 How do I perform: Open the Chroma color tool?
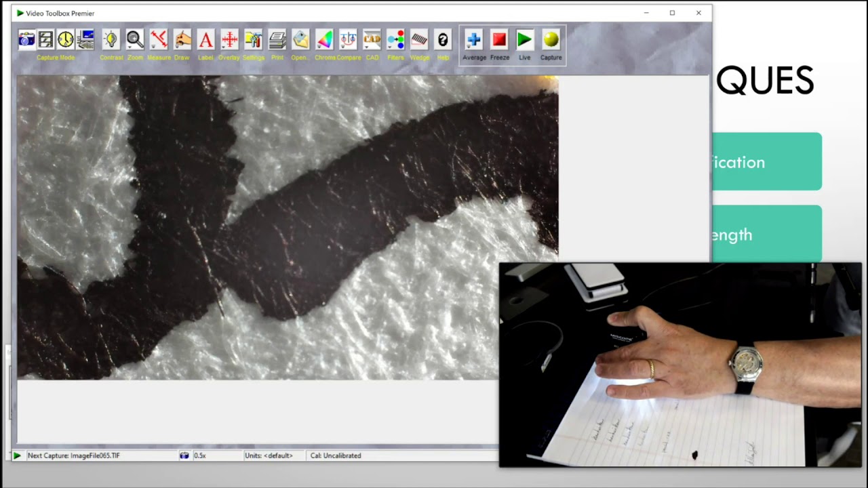324,40
